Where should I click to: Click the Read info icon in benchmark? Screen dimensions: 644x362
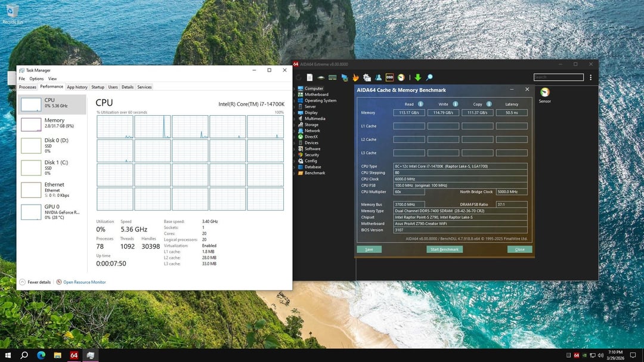420,104
